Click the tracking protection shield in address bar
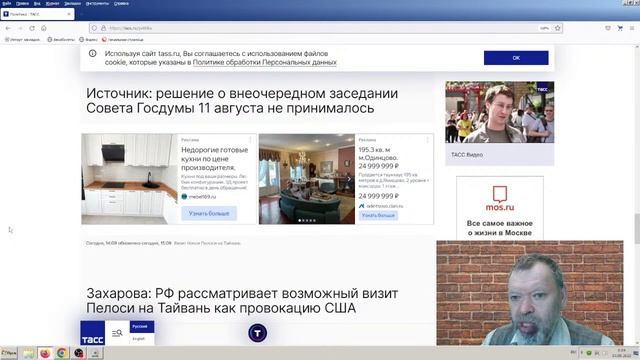The image size is (640, 360). (x=94, y=28)
